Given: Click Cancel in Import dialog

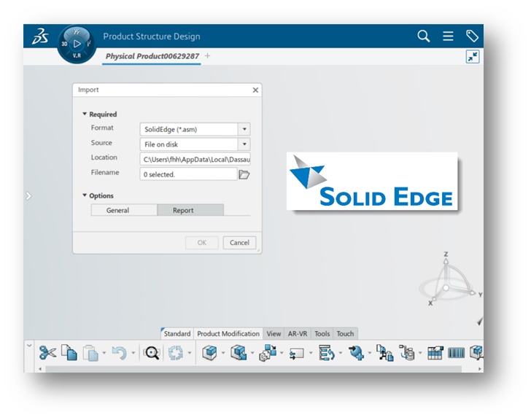Looking at the screenshot, I should (x=239, y=243).
